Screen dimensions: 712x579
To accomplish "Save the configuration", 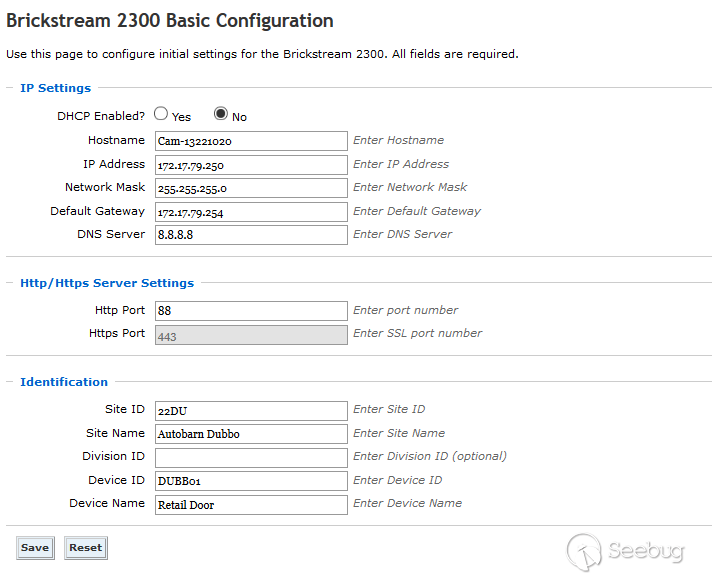I will (35, 548).
